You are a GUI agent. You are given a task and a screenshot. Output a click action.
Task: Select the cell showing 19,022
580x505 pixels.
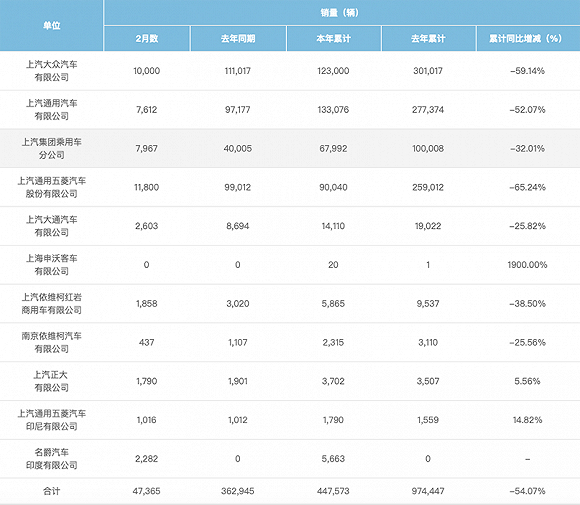(x=428, y=226)
